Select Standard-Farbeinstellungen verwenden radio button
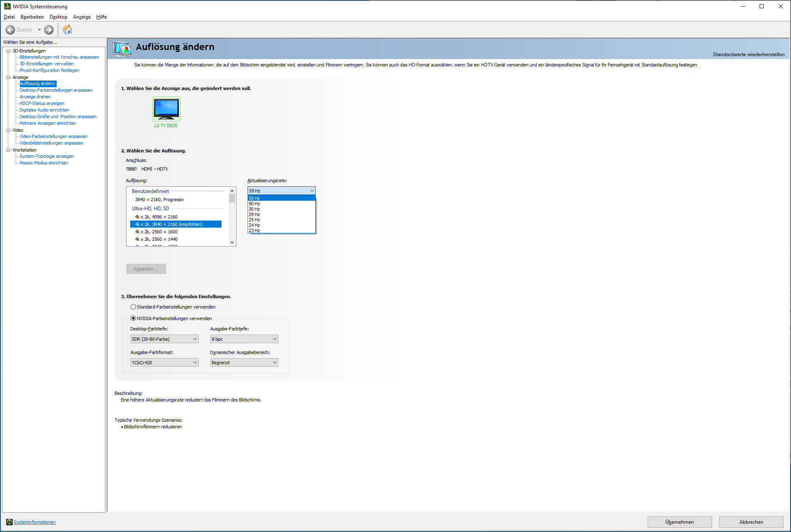Viewport: 791px width, 532px height. click(133, 307)
